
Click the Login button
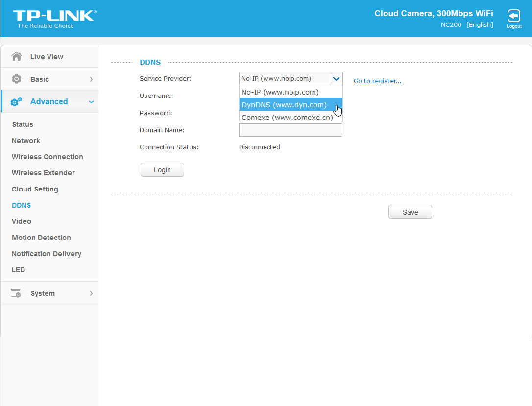(162, 169)
